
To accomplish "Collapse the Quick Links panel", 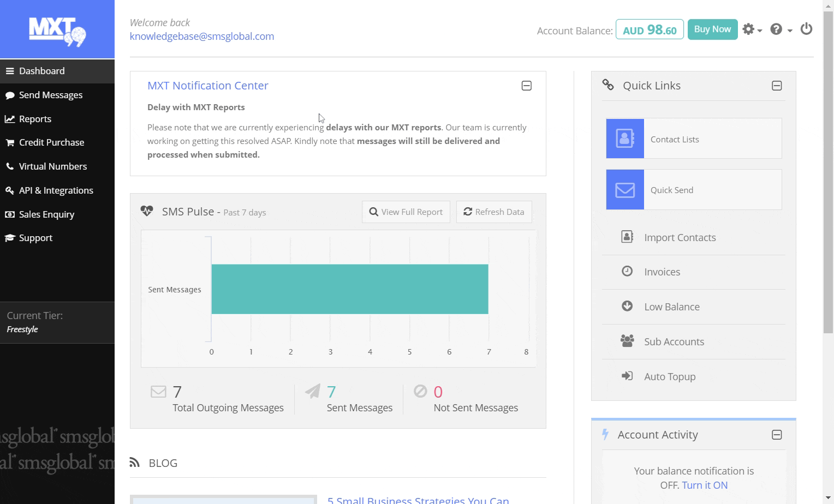I will click(x=776, y=86).
